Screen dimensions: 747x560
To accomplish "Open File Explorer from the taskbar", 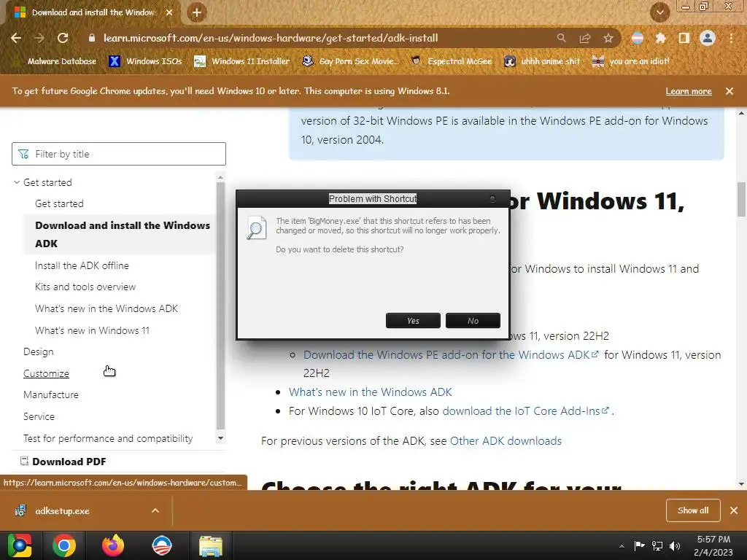I will [x=211, y=545].
